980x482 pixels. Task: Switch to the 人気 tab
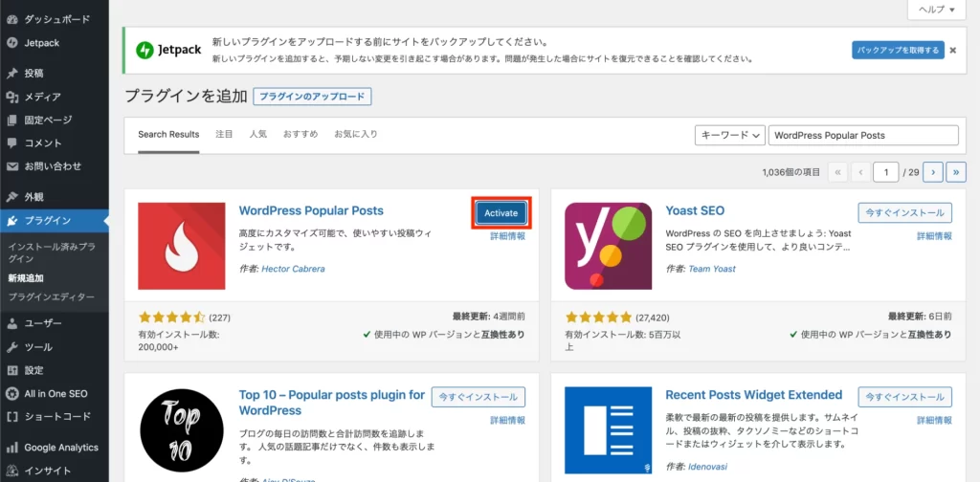257,135
